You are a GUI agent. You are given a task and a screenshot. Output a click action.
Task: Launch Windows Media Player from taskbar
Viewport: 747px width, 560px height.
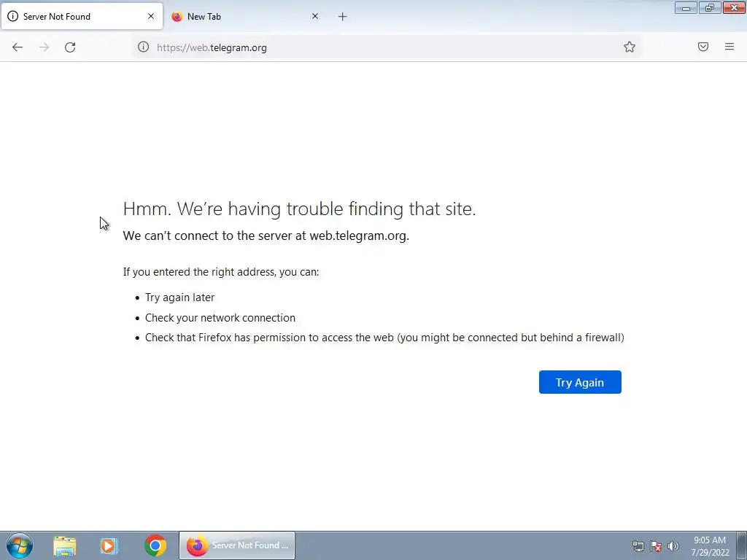109,545
